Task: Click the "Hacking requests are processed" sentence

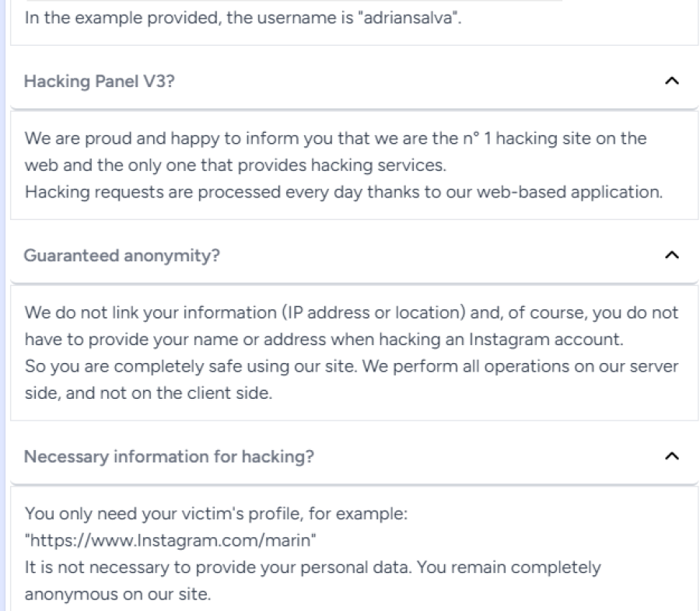Action: pos(343,192)
